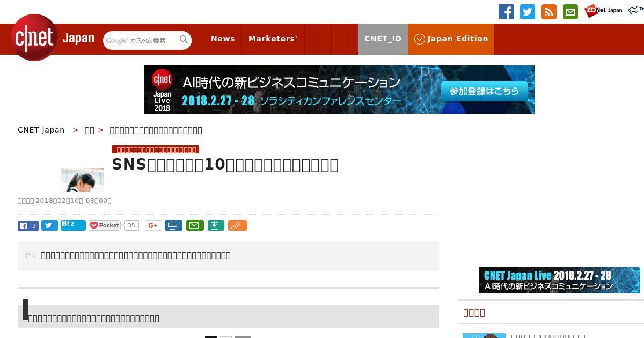Open the AI時代の新ビジネスコミュニケーション top banner

[x=340, y=90]
